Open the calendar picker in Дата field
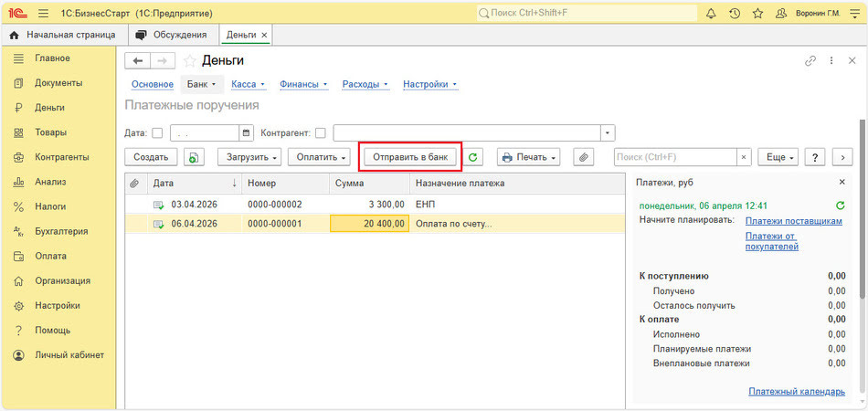Screen dimensions: 868x411 [246, 132]
